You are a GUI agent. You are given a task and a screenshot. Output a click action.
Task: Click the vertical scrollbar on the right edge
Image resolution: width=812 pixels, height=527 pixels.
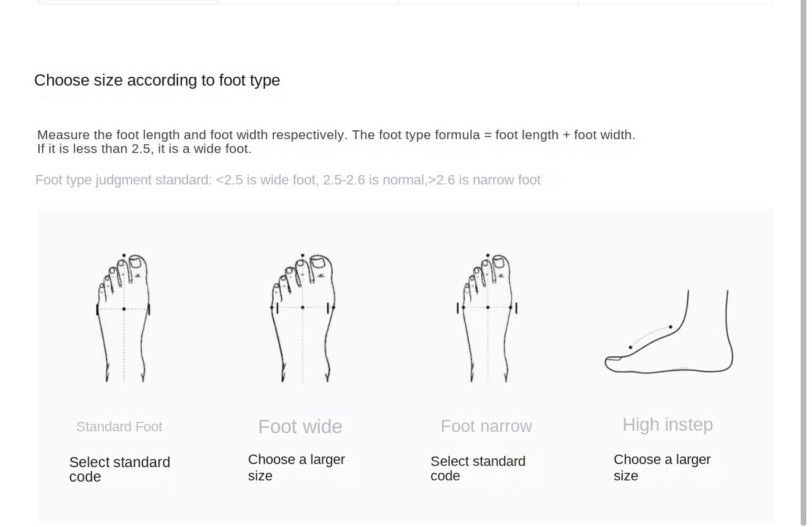pos(803,252)
